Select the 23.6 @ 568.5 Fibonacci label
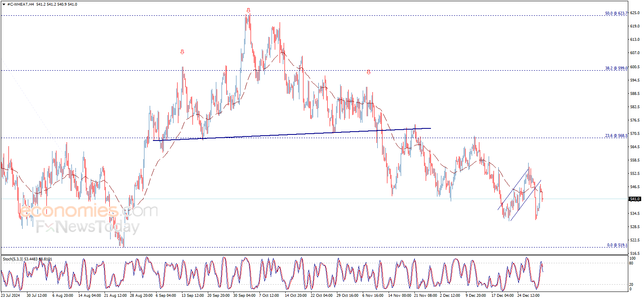644x300 pixels. coord(616,136)
